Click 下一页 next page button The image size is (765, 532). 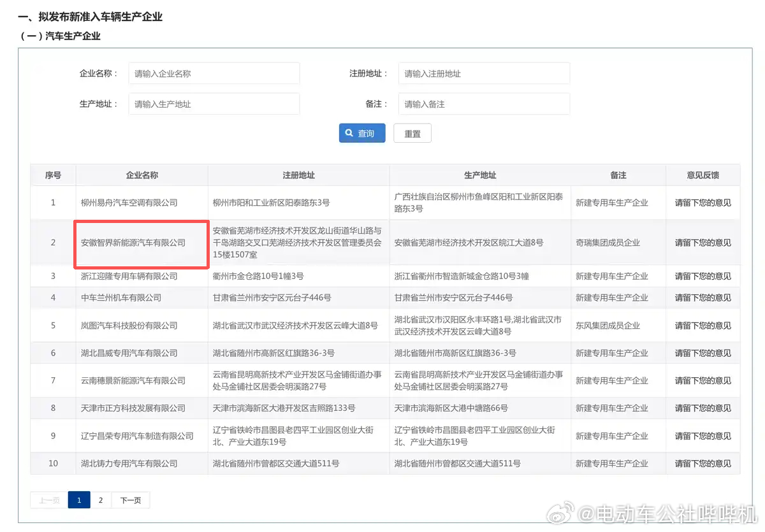131,500
